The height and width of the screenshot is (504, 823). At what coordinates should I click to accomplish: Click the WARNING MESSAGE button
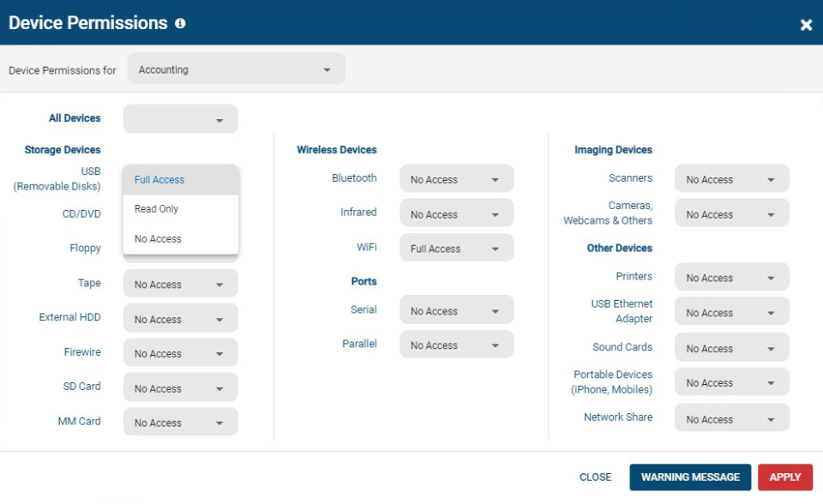(x=690, y=477)
